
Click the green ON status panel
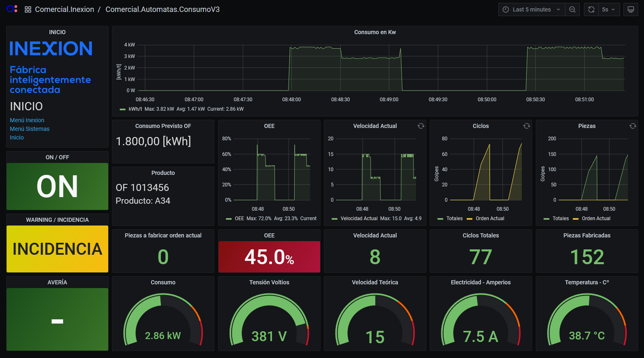57,186
